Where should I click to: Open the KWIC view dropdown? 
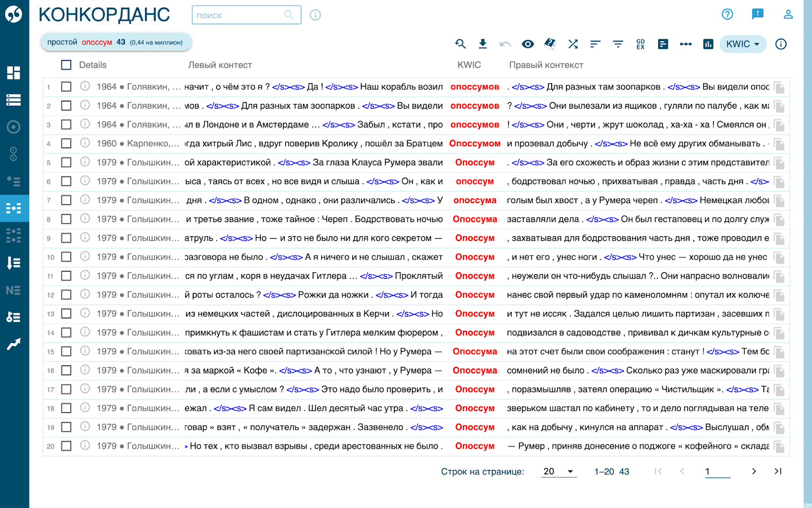(743, 44)
